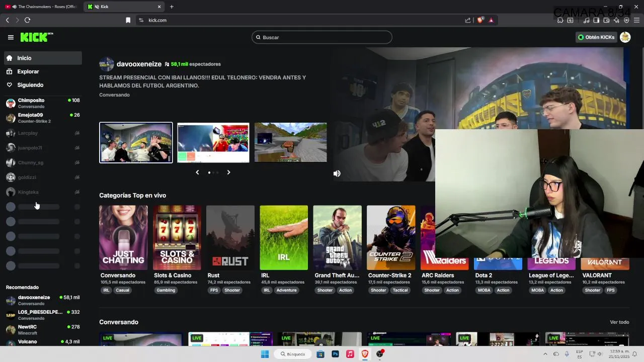Click the Windows taskbar Búsqueda search box

[x=292, y=354]
